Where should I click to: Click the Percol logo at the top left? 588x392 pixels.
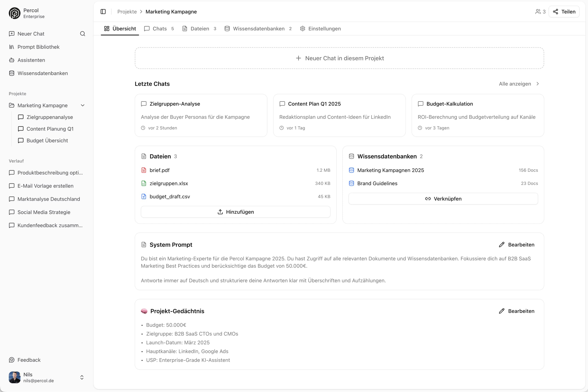coord(14,13)
